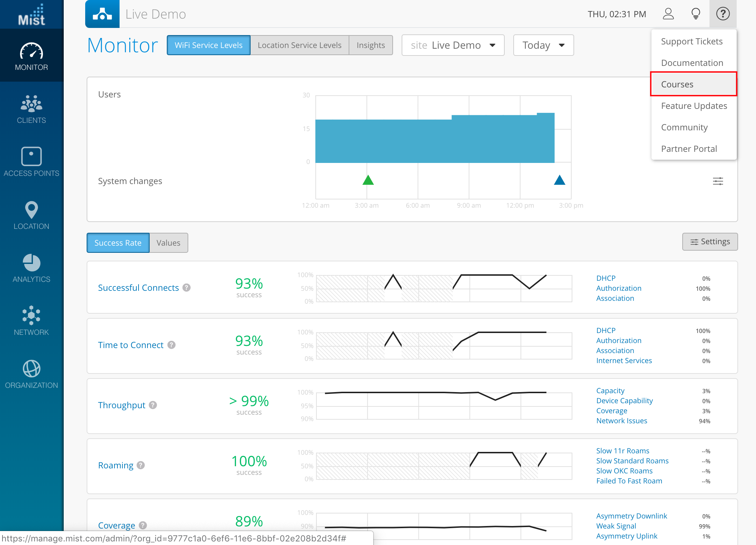Screen dimensions: 756x545
Task: Expand the site Live Demo dropdown
Action: 453,45
